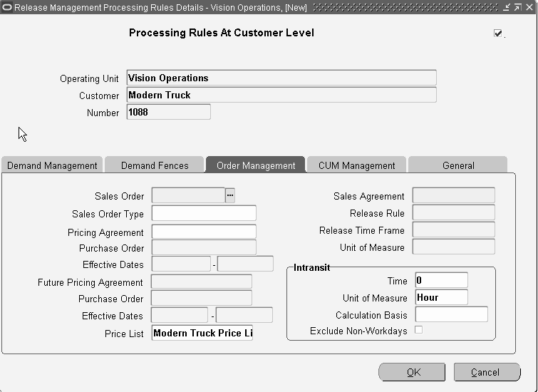The width and height of the screenshot is (538, 392).
Task: Click the Pricing Agreement input field
Action: tap(204, 232)
